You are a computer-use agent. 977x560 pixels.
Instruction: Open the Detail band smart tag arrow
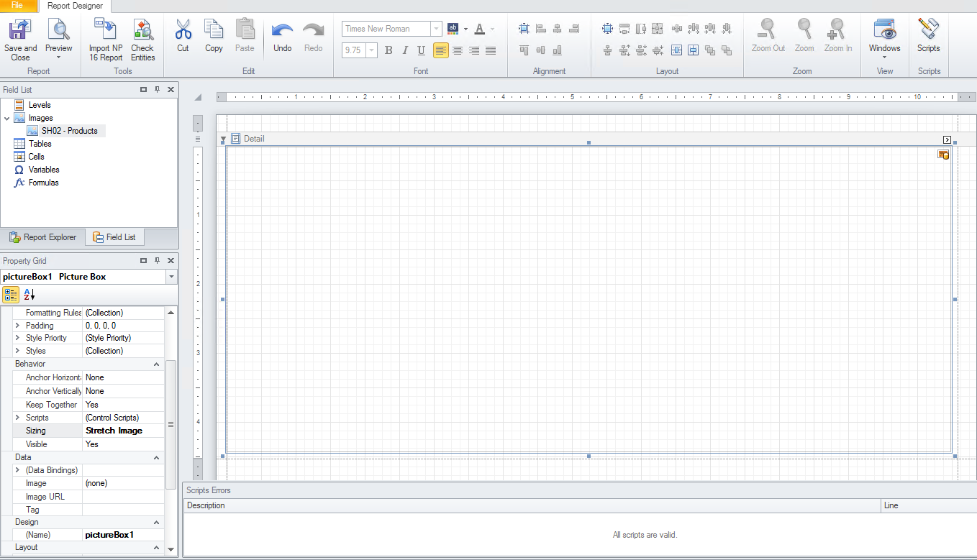tap(947, 139)
